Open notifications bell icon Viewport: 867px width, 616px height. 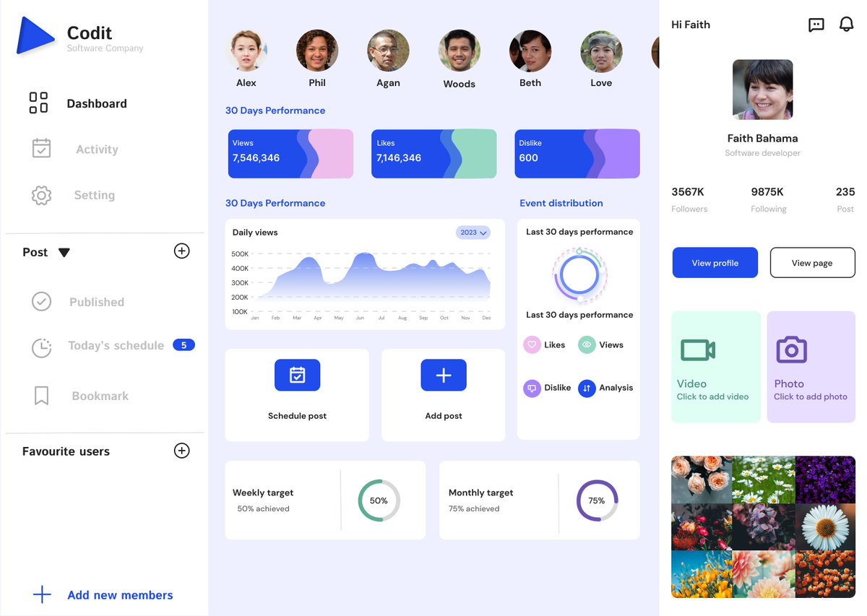(846, 24)
